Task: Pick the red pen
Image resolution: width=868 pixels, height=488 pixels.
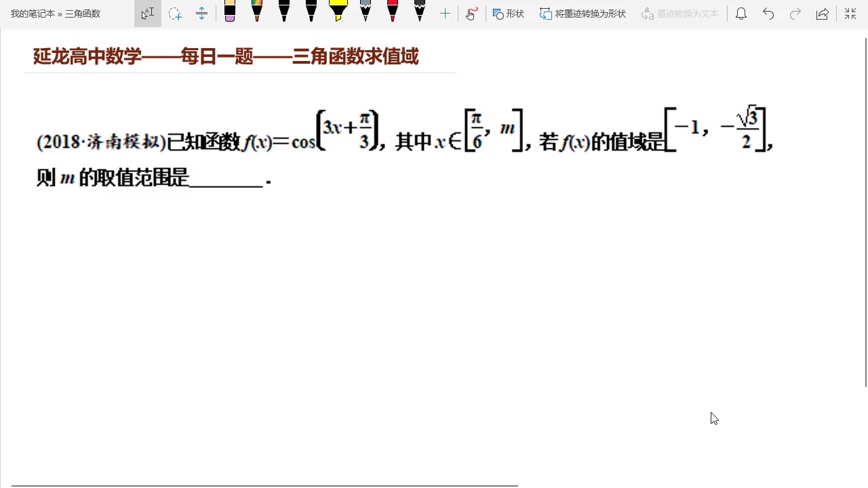Action: 393,12
